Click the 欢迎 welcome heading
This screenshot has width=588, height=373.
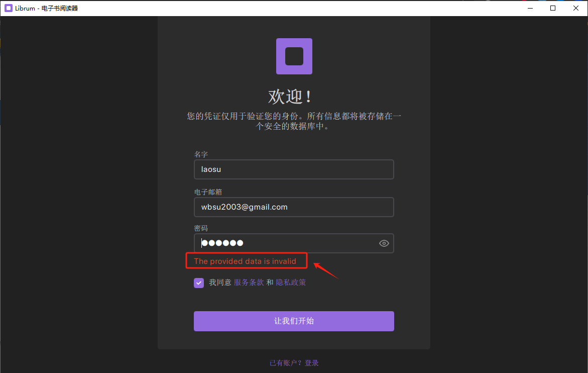294,96
